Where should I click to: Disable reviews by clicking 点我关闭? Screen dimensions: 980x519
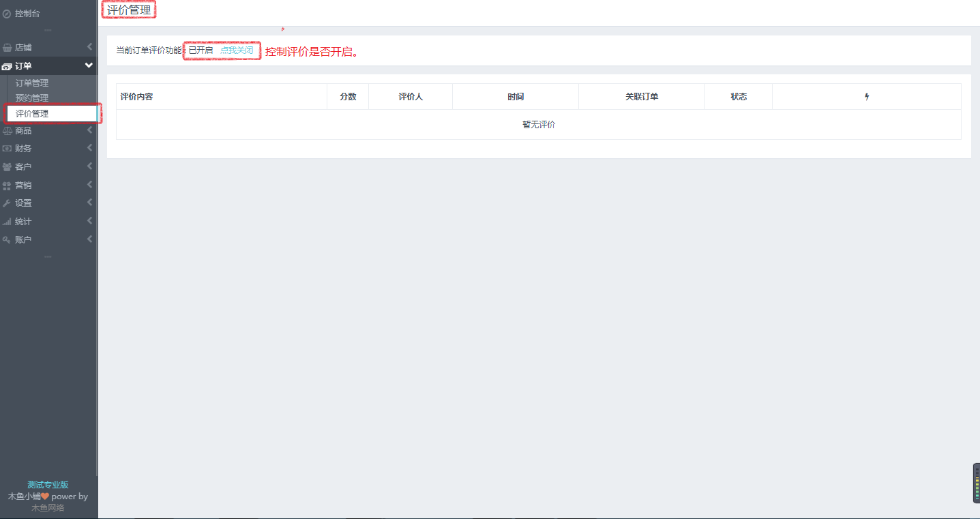[237, 50]
